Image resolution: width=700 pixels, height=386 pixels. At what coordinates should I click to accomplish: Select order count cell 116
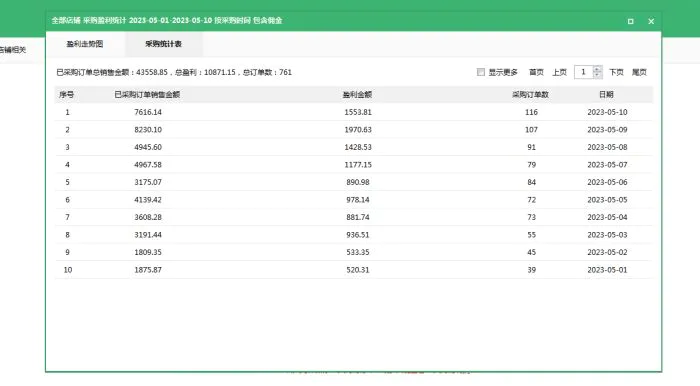(x=531, y=112)
